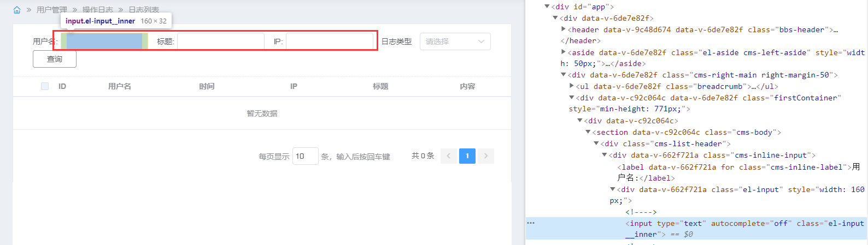Screen dimensions: 868x245
Task: Click the 共 0 条 total count text
Action: pyautogui.click(x=423, y=156)
